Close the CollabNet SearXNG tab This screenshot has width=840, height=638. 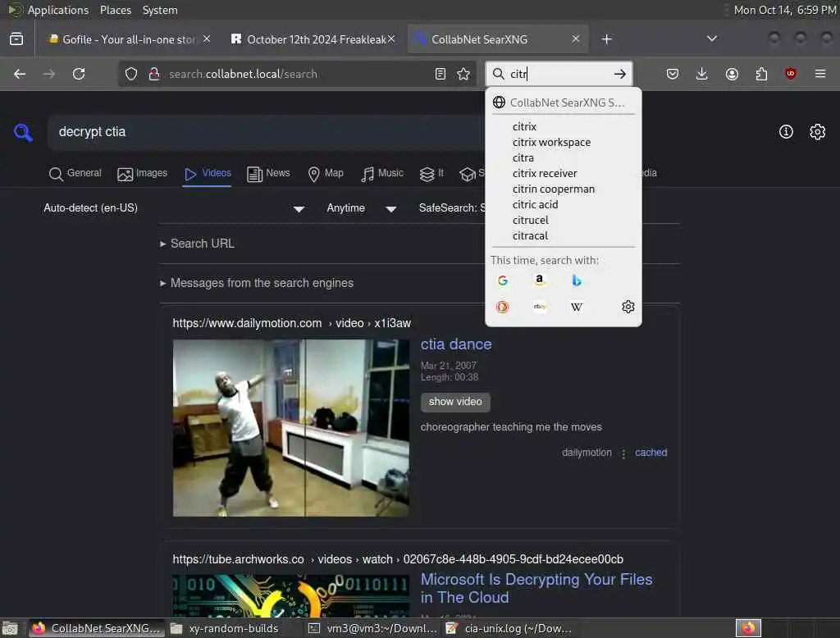click(x=575, y=39)
